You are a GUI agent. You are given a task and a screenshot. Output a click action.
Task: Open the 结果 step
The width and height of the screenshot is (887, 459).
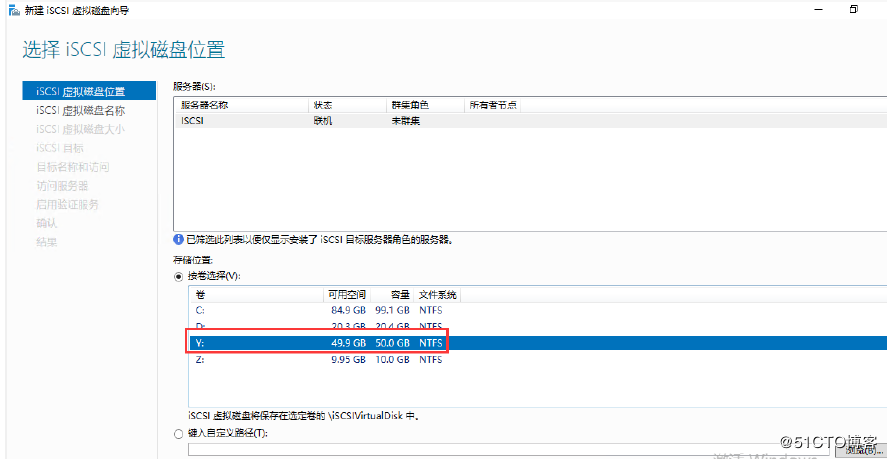click(47, 242)
